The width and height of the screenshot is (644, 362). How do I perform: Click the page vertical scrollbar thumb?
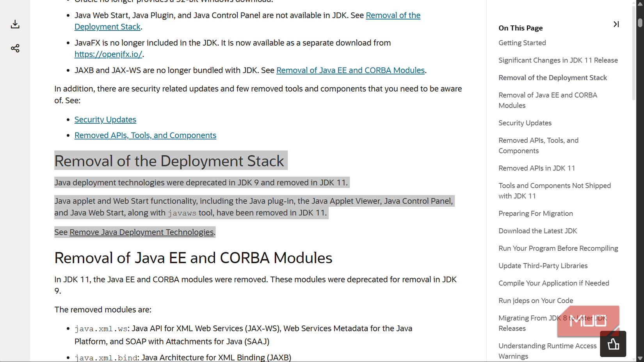tap(640, 22)
